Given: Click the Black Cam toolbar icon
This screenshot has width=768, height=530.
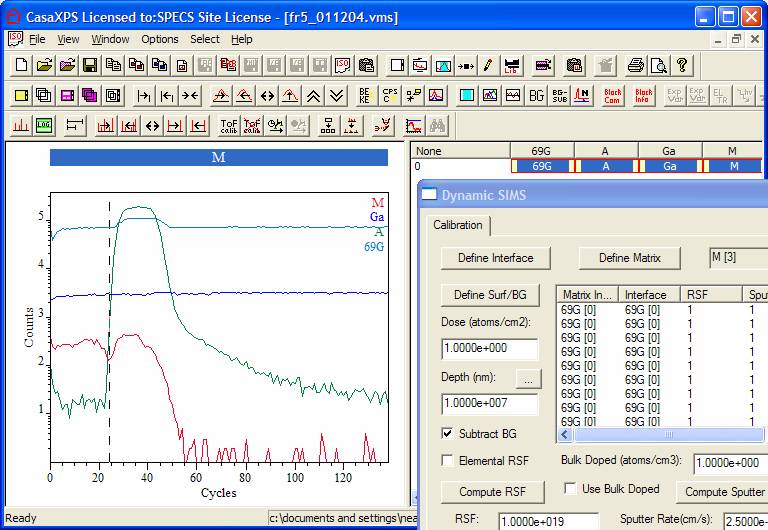Looking at the screenshot, I should click(612, 96).
